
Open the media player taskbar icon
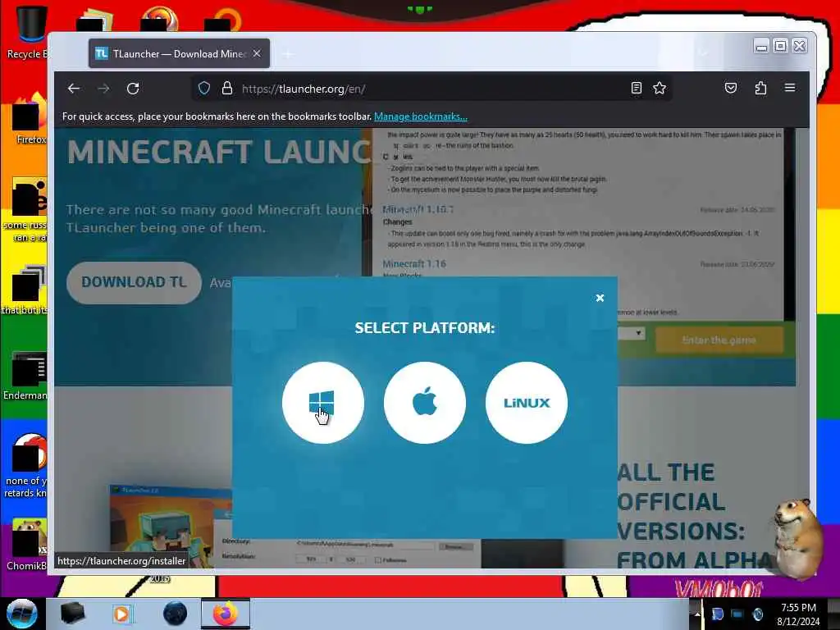click(121, 614)
